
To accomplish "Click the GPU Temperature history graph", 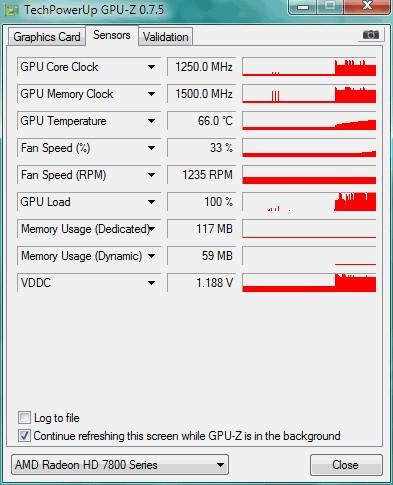I will (309, 121).
